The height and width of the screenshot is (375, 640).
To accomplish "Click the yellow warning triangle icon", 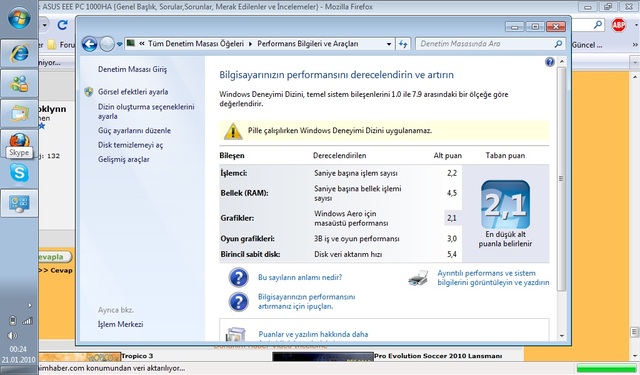I will 233,131.
